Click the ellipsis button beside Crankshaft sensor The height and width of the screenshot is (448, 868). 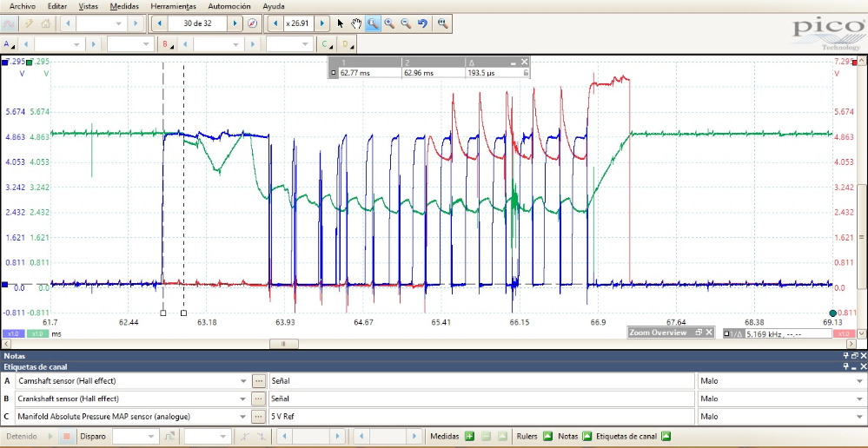point(258,399)
